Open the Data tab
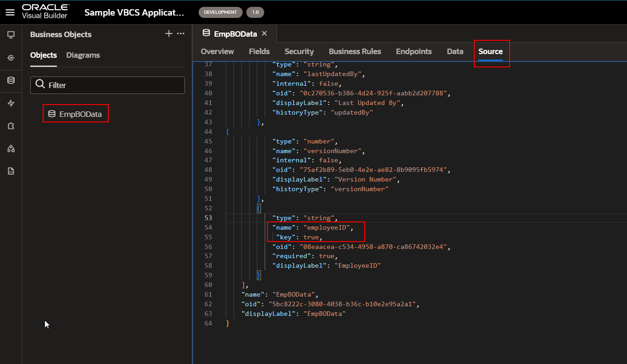This screenshot has height=364, width=627. tap(455, 51)
